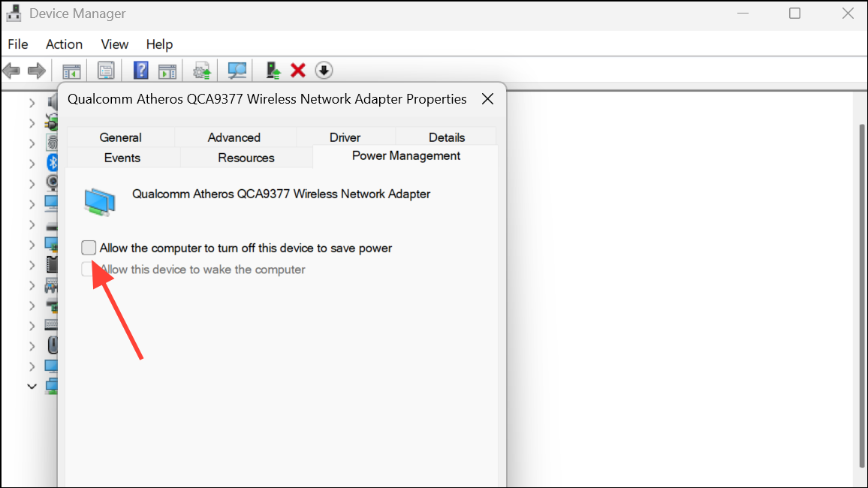Open the View menu
The image size is (868, 488).
[115, 44]
